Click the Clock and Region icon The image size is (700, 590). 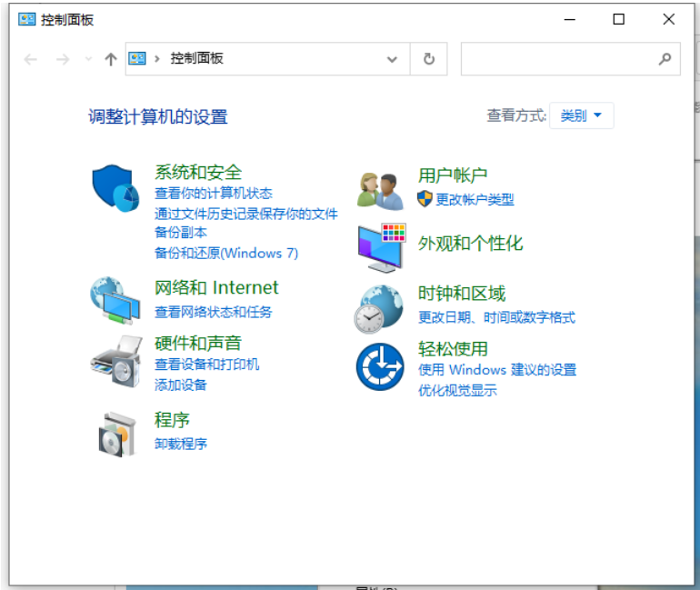[378, 308]
